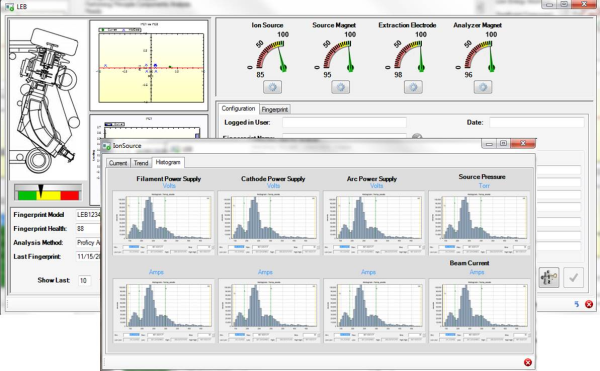Click the Fingerprint Health value field
The image size is (600, 371).
[88, 228]
